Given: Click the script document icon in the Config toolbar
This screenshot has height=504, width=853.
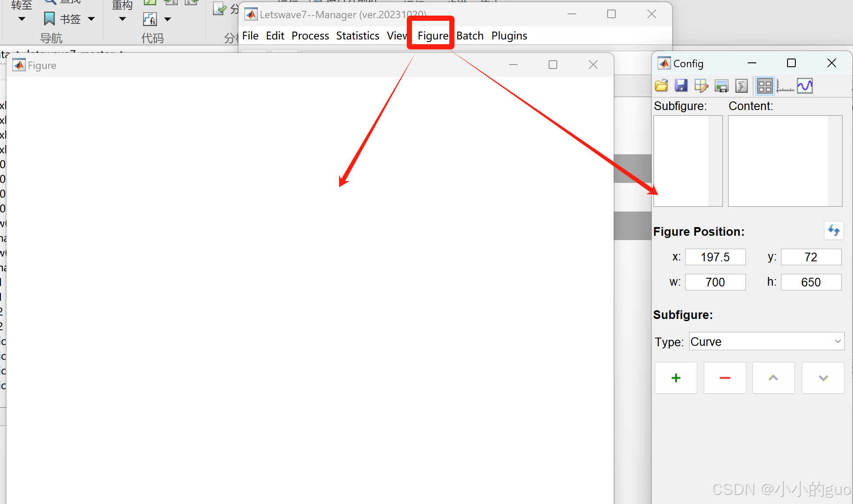Looking at the screenshot, I should [x=742, y=86].
